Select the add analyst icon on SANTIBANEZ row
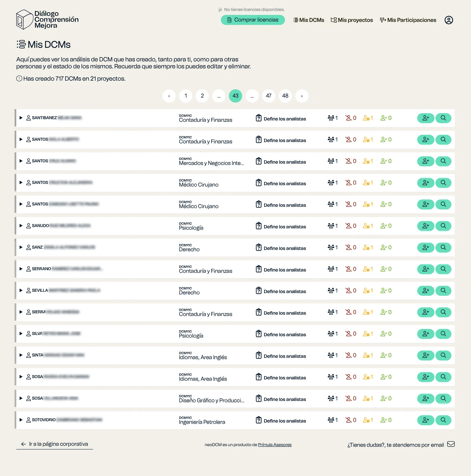Viewport: 471px width, 476px height. click(425, 118)
